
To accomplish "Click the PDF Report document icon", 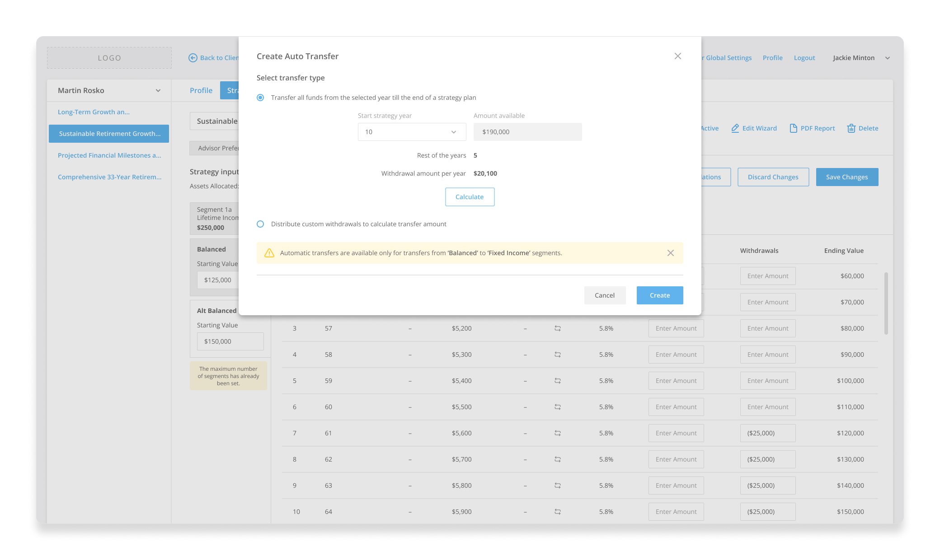I will point(793,128).
